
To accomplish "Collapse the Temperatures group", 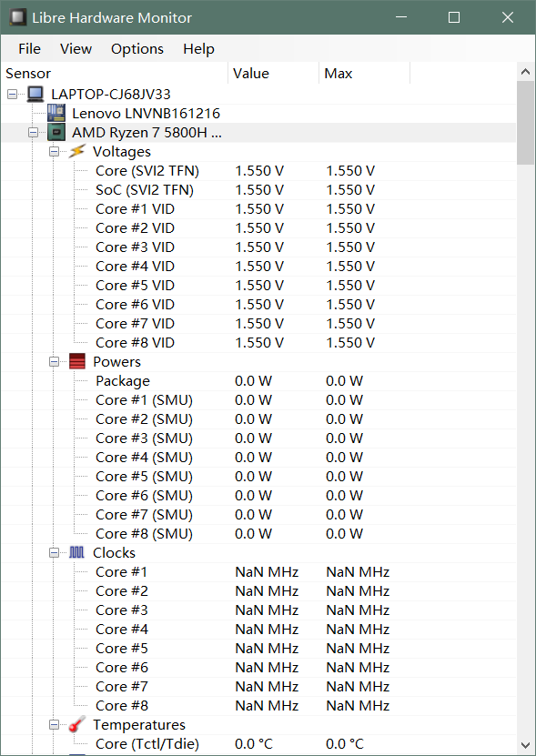I will click(x=54, y=725).
